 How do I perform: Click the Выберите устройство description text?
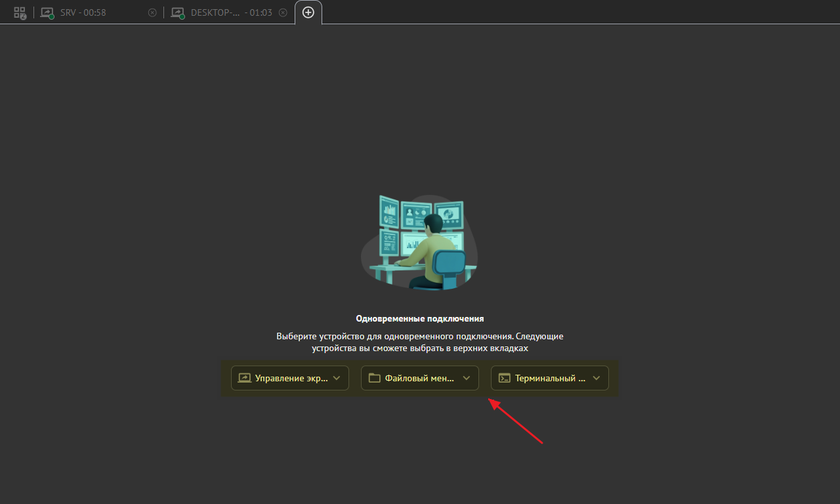tap(419, 342)
